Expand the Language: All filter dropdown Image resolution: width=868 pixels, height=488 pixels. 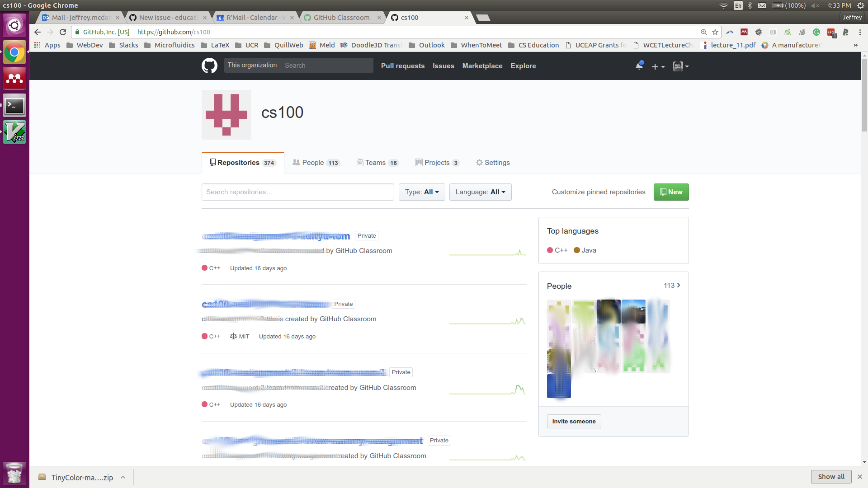point(480,192)
